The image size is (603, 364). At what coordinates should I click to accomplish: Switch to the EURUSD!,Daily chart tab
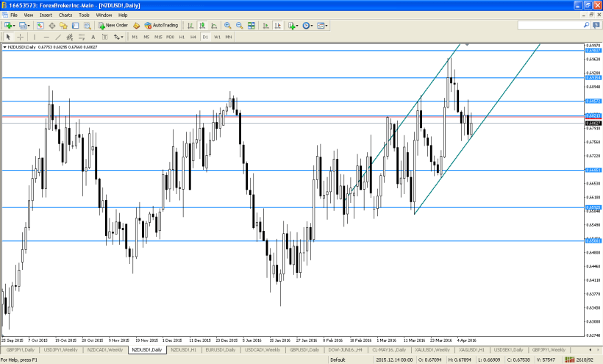click(221, 350)
